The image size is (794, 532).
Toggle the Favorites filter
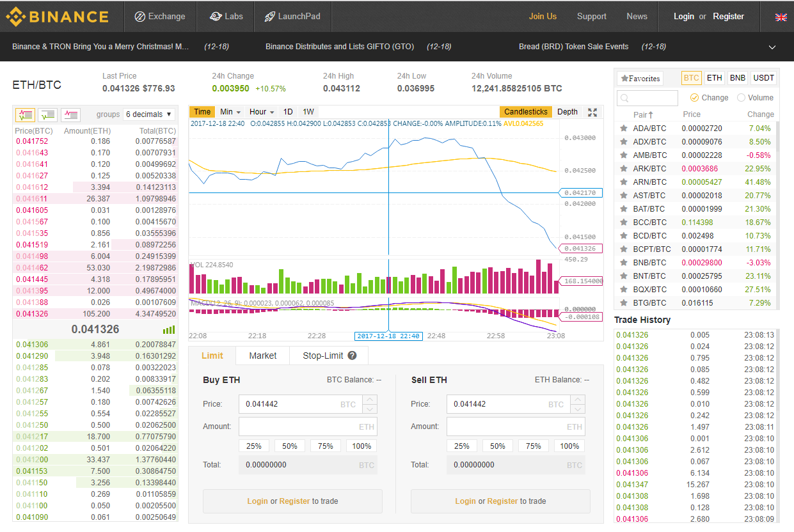click(x=640, y=79)
